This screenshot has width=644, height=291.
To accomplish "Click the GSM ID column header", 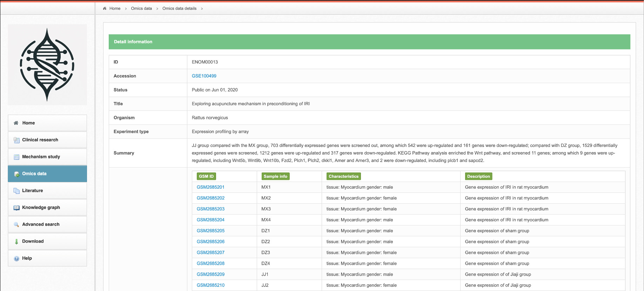I will (206, 176).
